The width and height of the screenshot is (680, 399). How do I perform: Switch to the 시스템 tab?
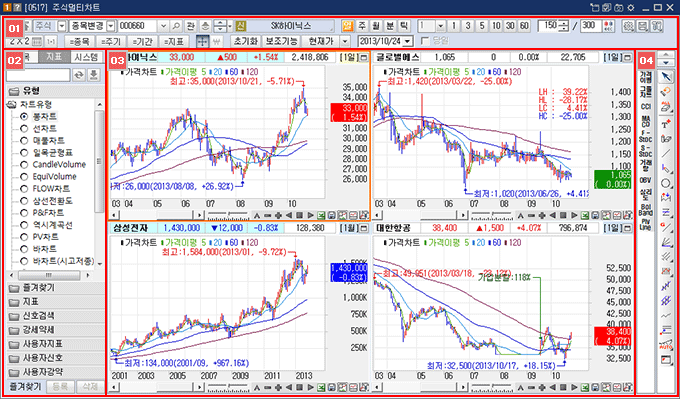point(87,56)
